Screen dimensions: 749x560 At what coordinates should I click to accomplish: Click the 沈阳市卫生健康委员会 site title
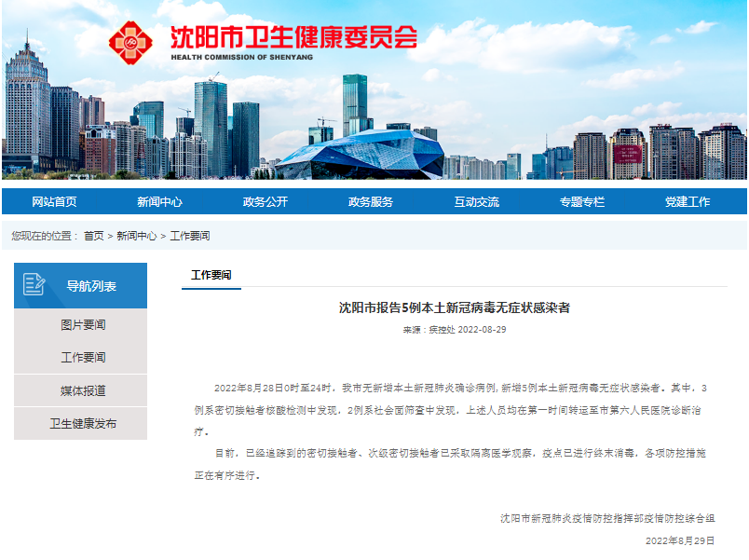point(293,37)
